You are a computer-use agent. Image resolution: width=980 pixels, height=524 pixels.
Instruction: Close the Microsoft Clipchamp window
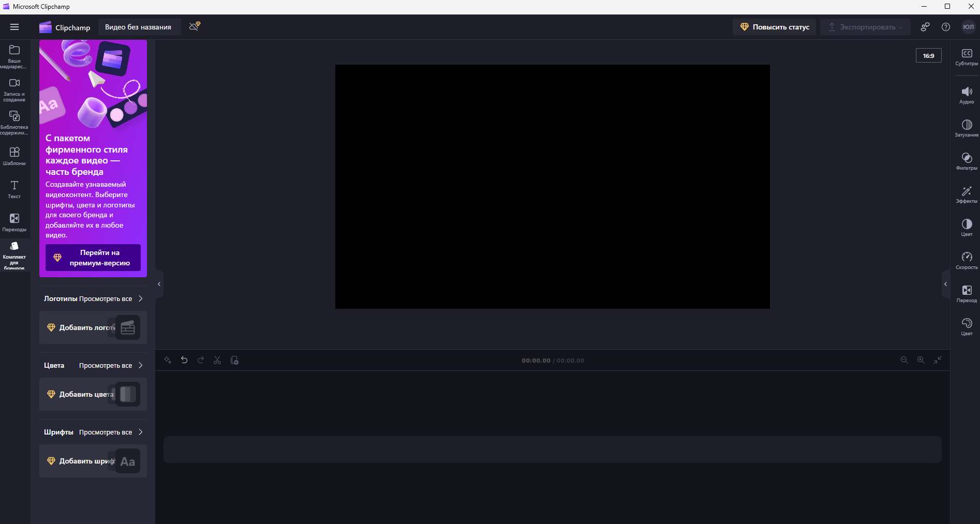[971, 6]
